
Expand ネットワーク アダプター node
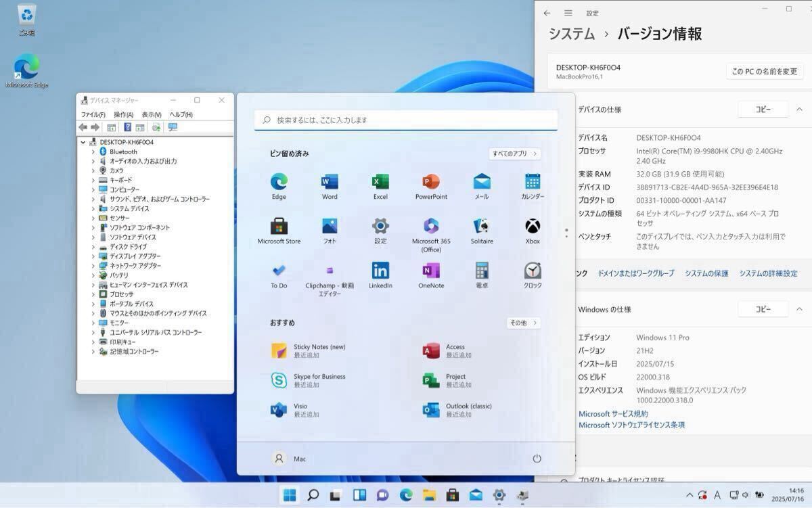[93, 266]
